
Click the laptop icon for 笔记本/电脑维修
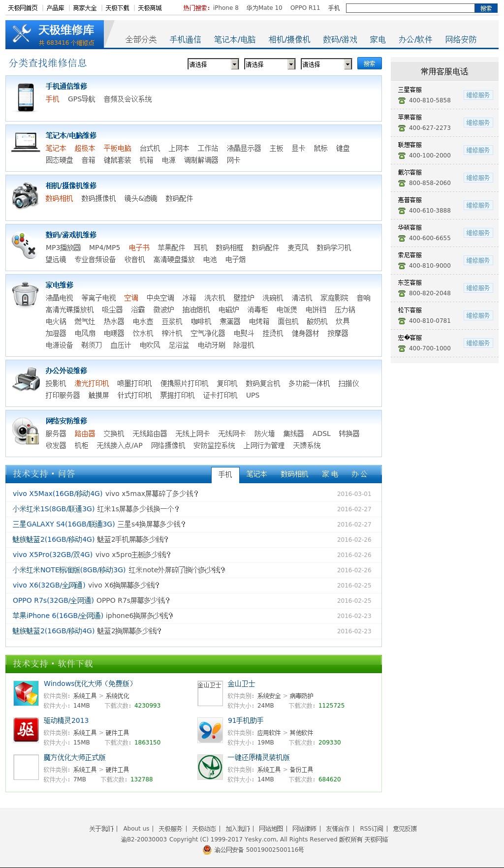point(26,142)
